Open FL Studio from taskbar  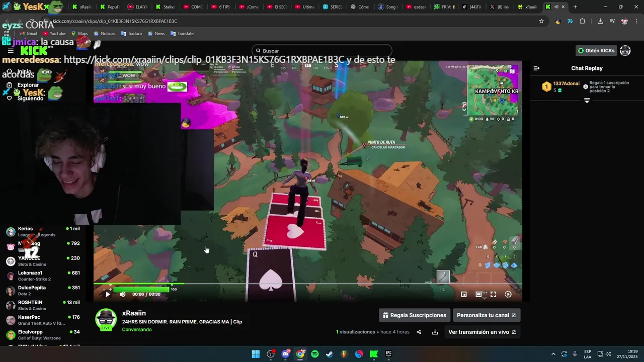click(x=344, y=354)
